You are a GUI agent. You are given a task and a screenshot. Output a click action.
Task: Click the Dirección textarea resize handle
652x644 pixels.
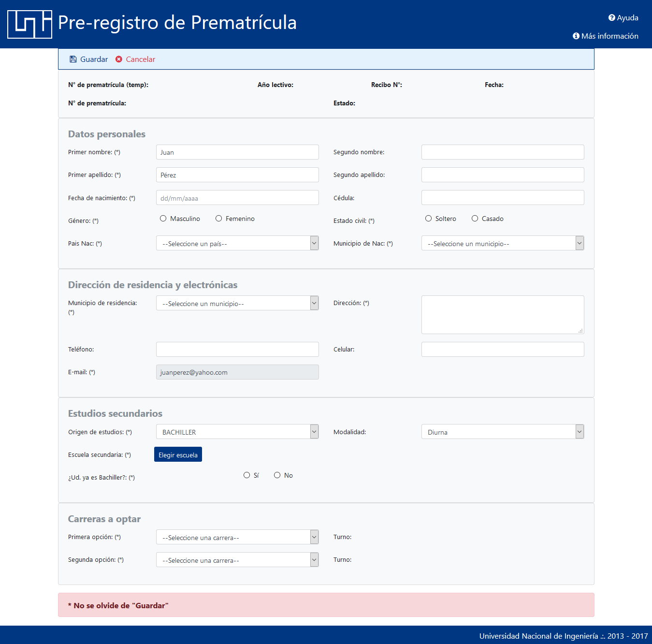point(580,331)
